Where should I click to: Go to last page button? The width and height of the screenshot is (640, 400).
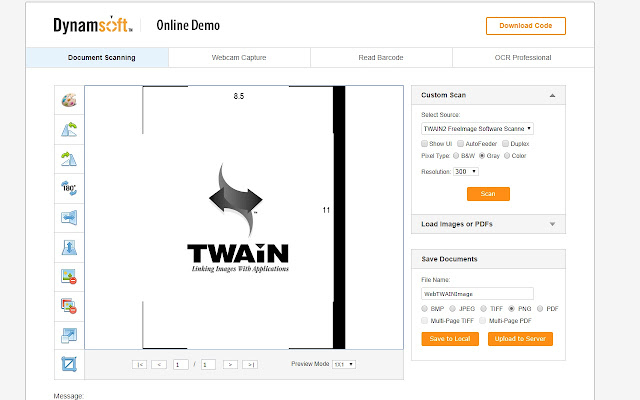pos(250,364)
